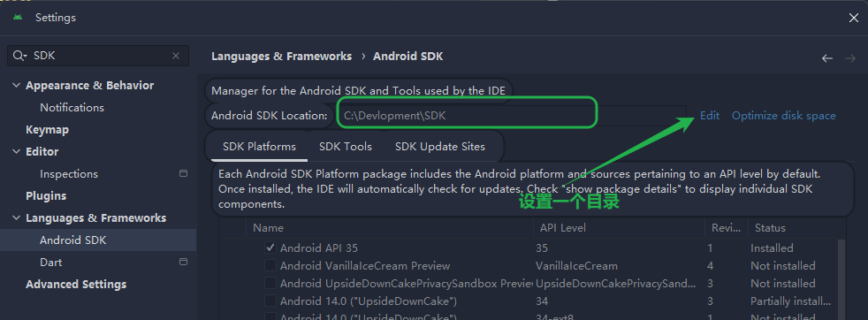Open Plugins settings

[x=46, y=196]
